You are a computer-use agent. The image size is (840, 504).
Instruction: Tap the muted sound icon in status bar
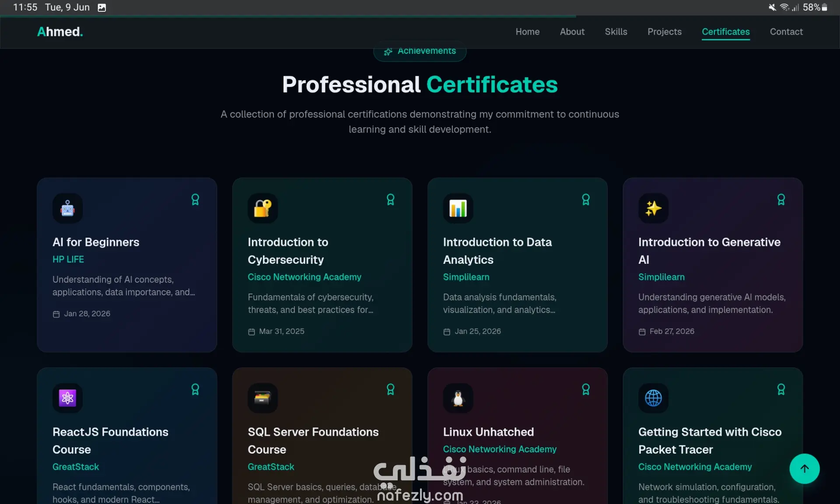point(772,7)
